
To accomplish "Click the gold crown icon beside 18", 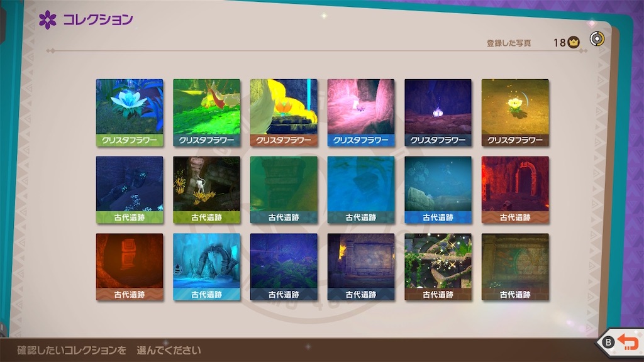I will pos(574,42).
